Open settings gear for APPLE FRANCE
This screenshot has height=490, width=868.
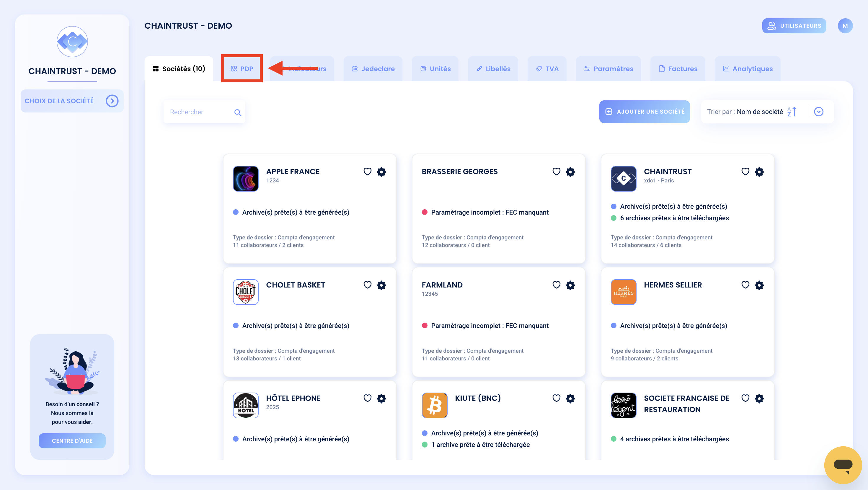click(x=381, y=172)
